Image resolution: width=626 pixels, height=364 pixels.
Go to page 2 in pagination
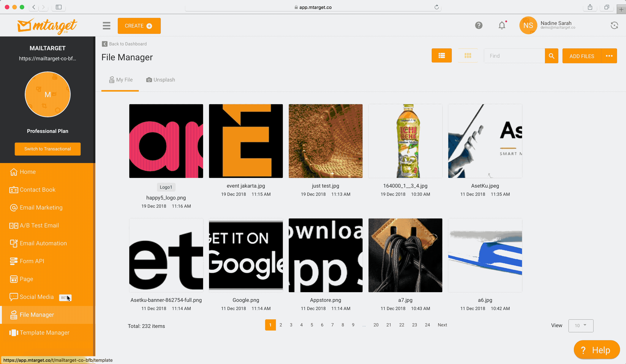[280, 325]
